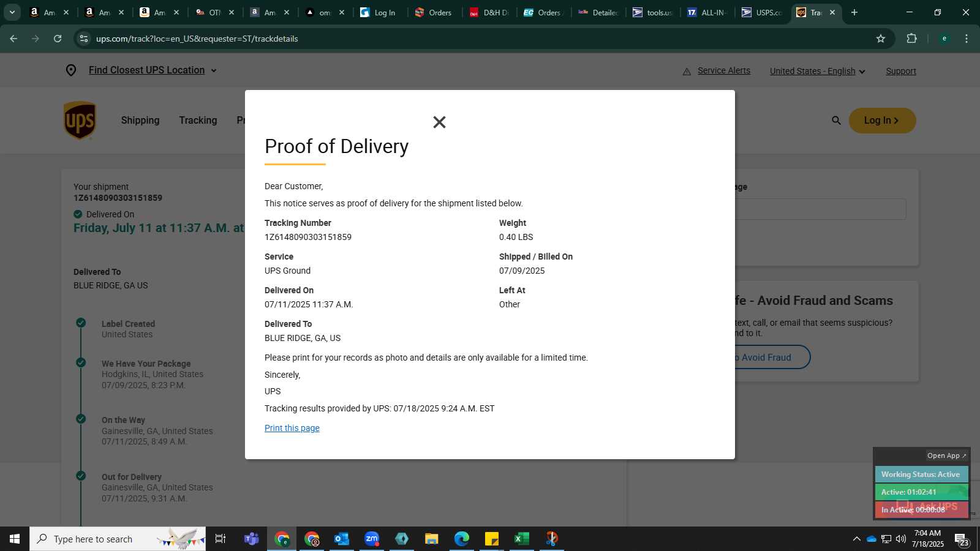Viewport: 980px width, 551px height.
Task: Switch to the USPS.com tab
Action: [762, 12]
